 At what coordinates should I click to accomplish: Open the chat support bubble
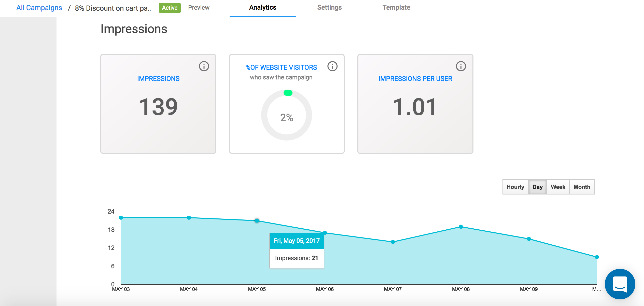click(x=620, y=284)
